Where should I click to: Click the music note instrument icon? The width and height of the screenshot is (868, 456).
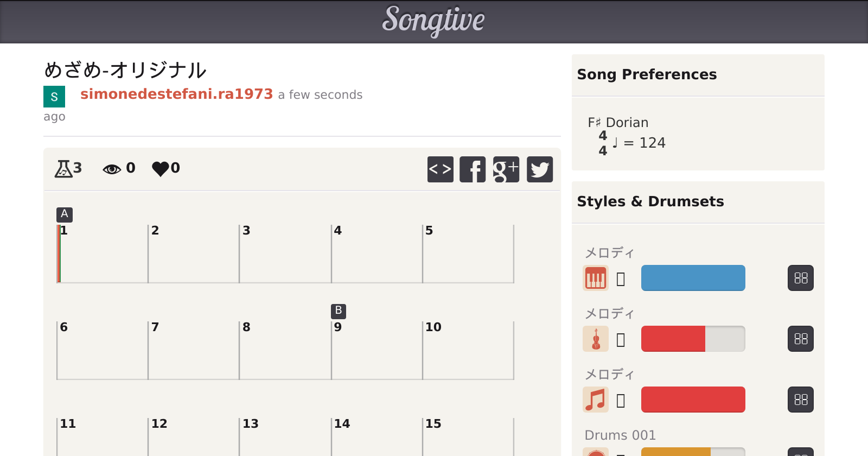pyautogui.click(x=595, y=400)
